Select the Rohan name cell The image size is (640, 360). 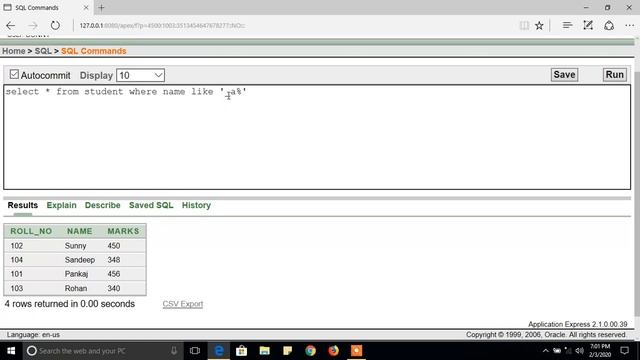[76, 289]
